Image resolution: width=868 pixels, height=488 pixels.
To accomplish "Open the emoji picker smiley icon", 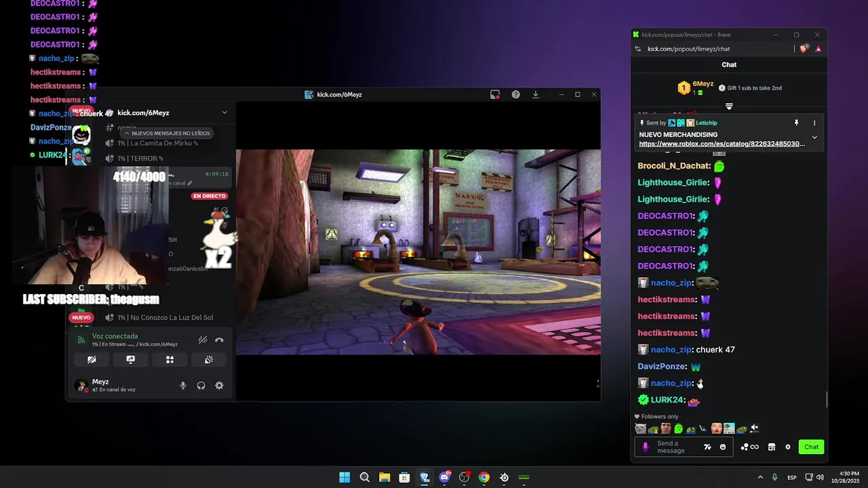I will 723,447.
